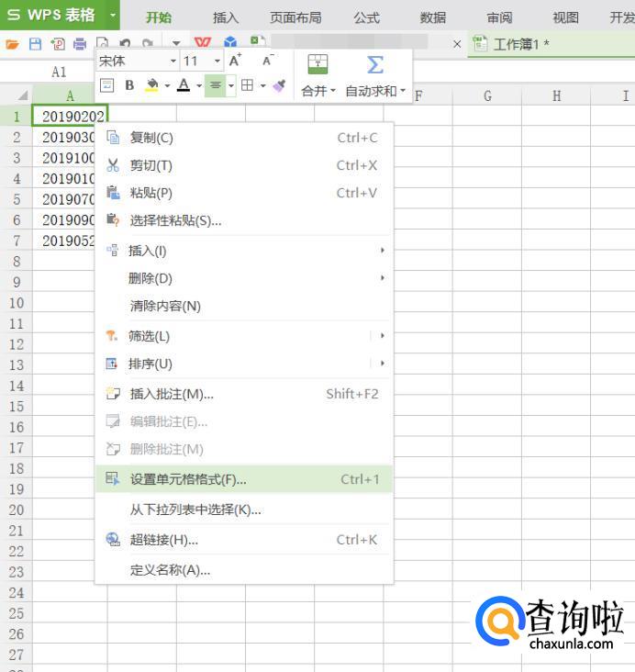The height and width of the screenshot is (672, 635).
Task: Open the 自动求和 dropdown
Action: click(375, 91)
